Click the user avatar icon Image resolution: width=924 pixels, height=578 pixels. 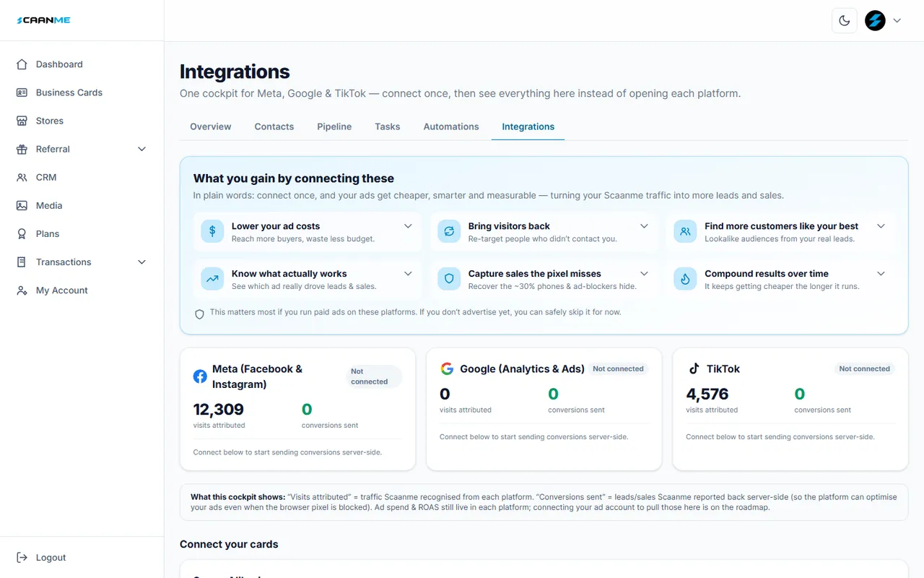[875, 20]
